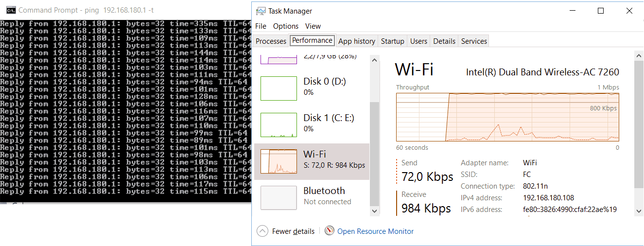Go to the Users tab
This screenshot has height=246, width=644.
click(418, 41)
